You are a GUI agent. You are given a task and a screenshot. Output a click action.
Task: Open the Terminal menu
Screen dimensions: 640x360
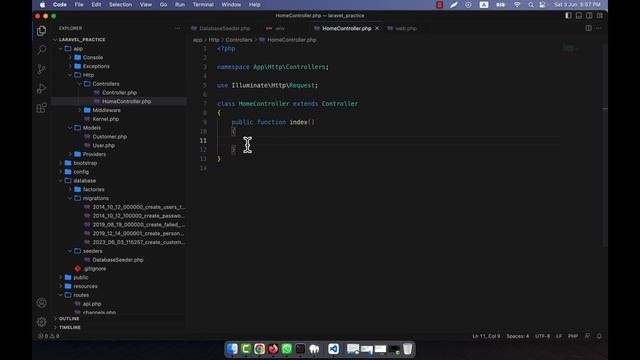pyautogui.click(x=203, y=5)
